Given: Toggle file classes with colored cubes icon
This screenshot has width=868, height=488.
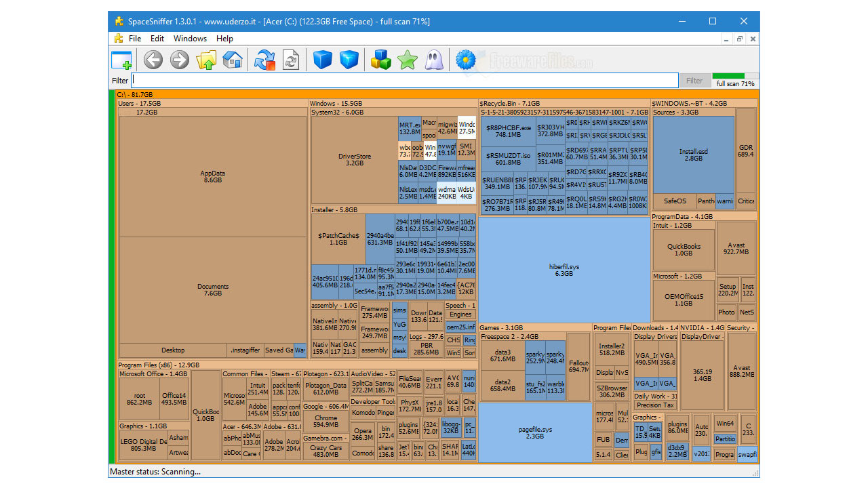Looking at the screenshot, I should click(381, 60).
